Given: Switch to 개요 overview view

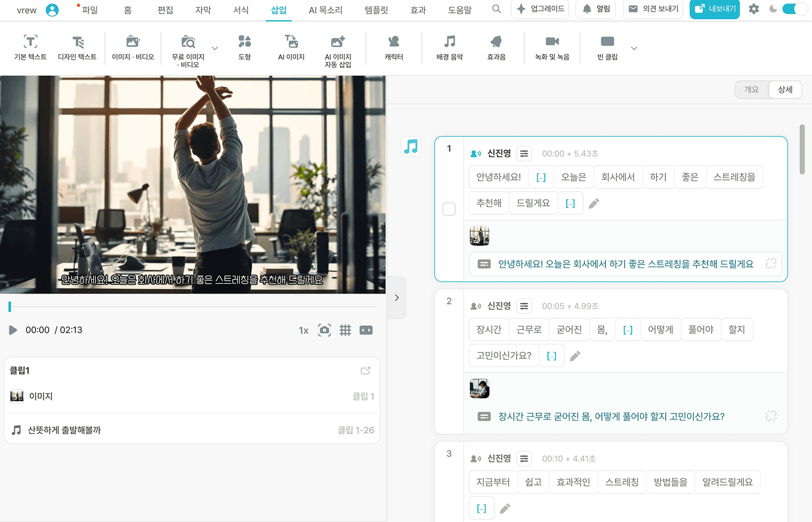Looking at the screenshot, I should (751, 89).
